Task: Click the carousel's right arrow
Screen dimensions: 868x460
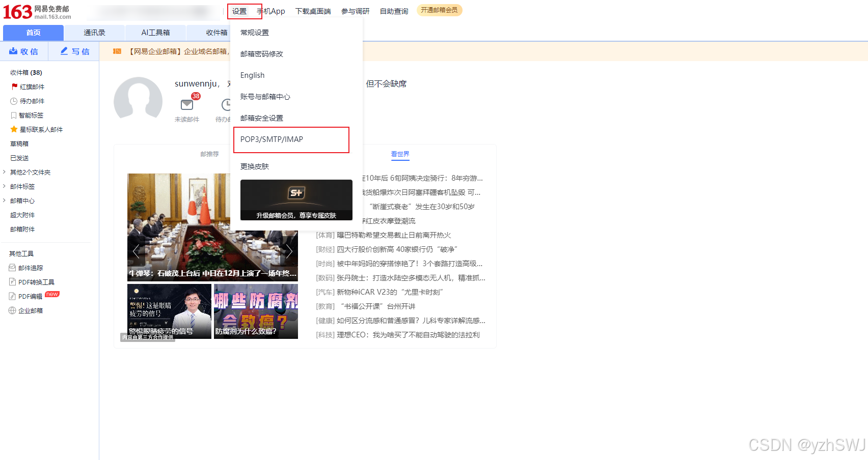Action: (x=289, y=251)
